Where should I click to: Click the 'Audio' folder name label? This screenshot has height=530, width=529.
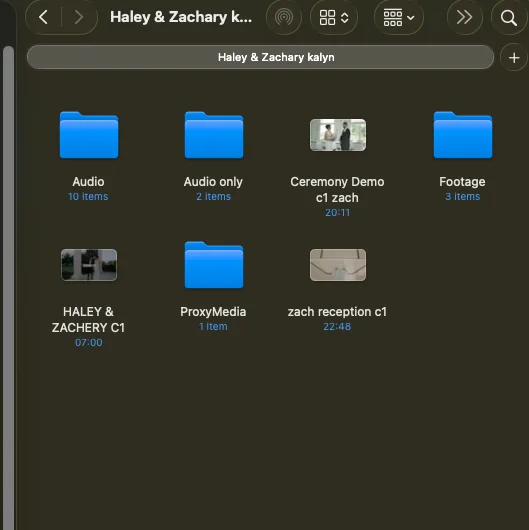click(88, 182)
